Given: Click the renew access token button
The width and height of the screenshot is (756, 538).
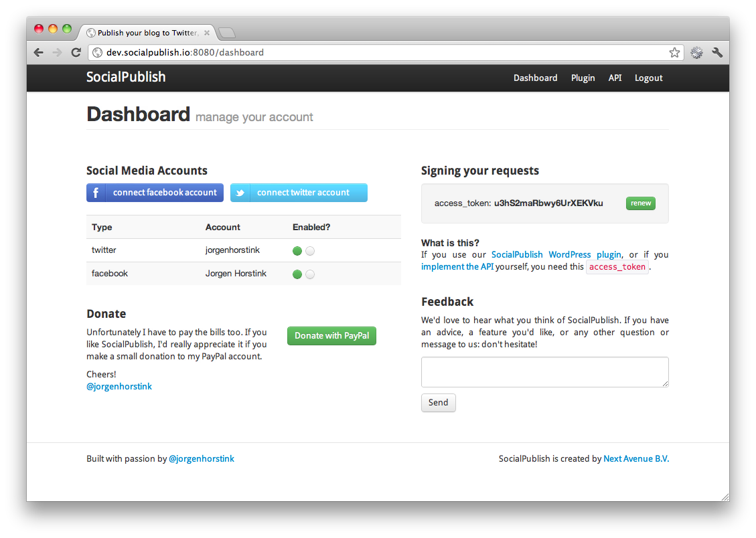Looking at the screenshot, I should click(641, 203).
